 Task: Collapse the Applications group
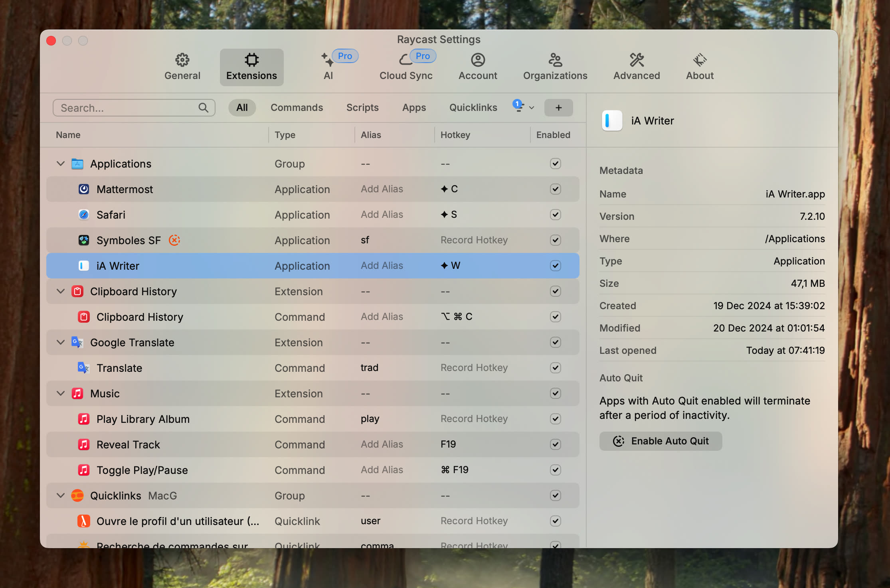tap(61, 164)
